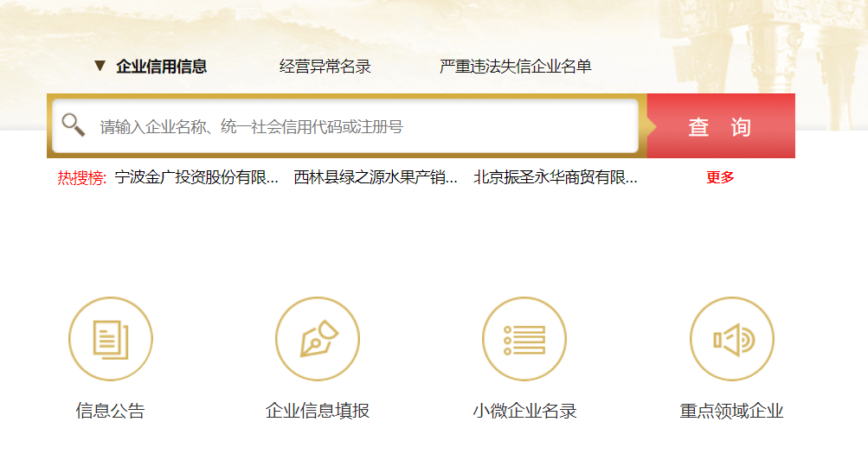
Task: Click the red 更多 link
Action: (x=720, y=177)
